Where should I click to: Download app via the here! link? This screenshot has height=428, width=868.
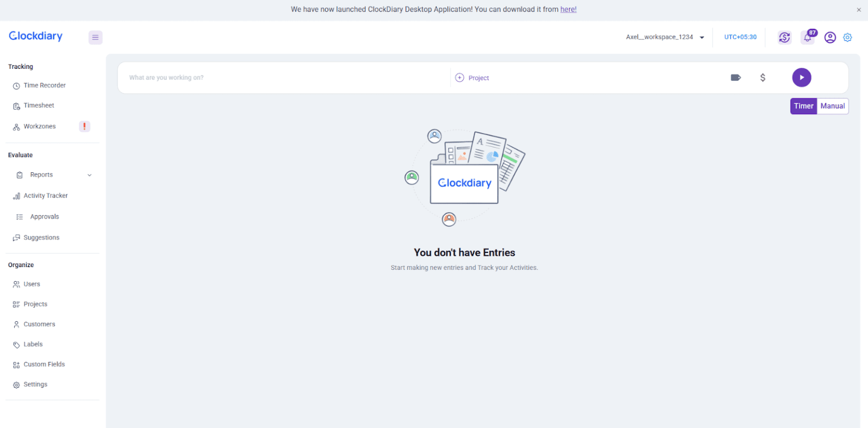(568, 9)
